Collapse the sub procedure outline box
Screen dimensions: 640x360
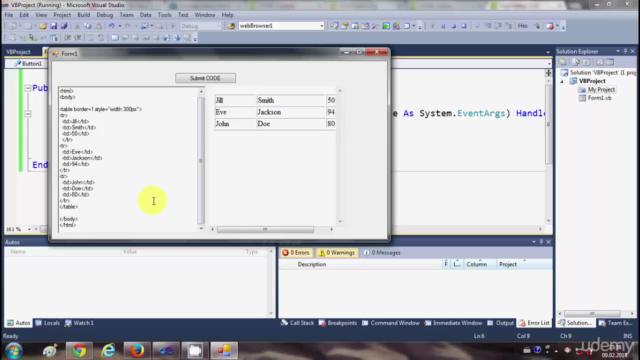click(x=27, y=114)
